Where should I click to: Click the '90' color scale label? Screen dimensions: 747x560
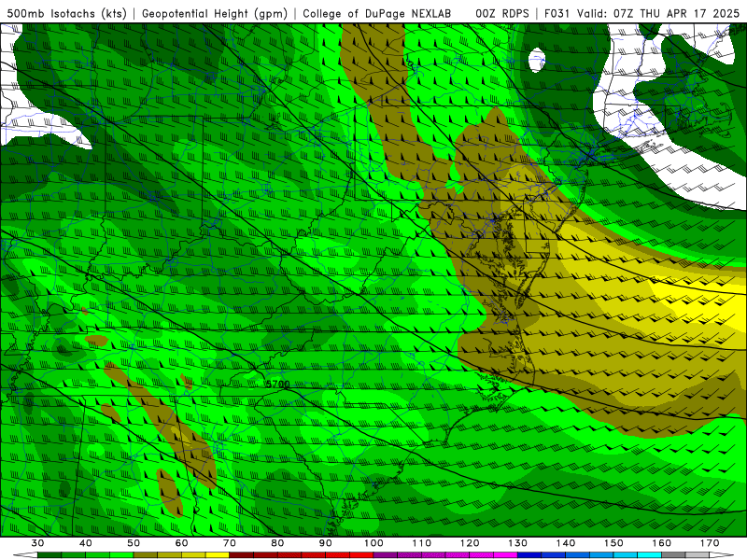pos(325,543)
